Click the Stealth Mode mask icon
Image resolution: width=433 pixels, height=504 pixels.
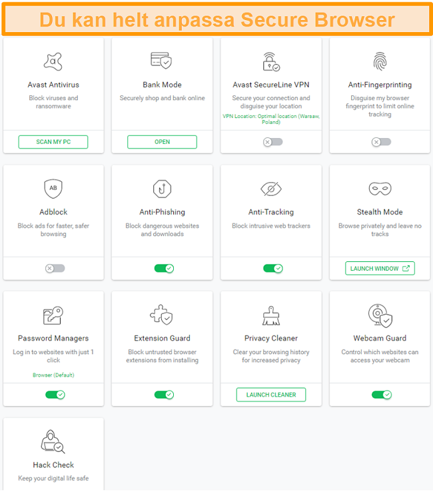[380, 189]
